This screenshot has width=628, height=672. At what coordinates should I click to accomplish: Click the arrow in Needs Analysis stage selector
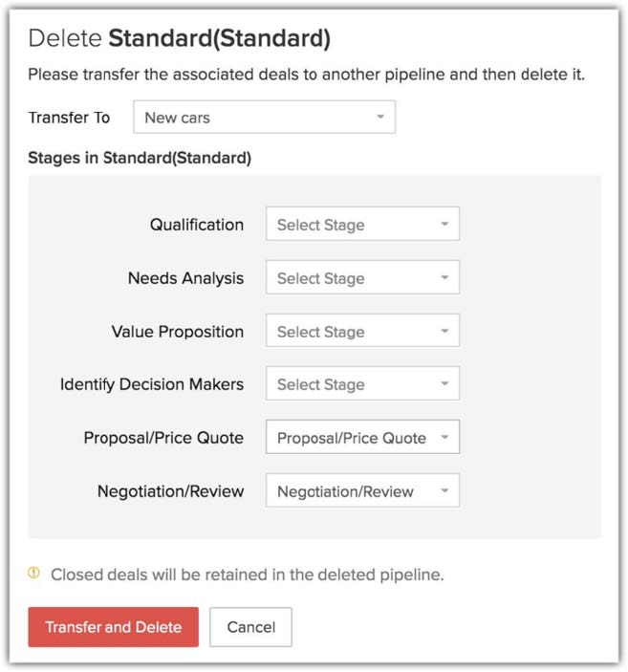pos(444,279)
